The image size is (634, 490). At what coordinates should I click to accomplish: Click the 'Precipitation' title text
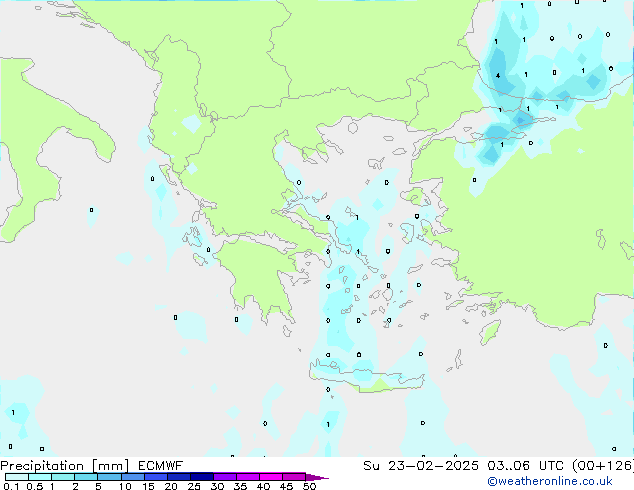(42, 466)
